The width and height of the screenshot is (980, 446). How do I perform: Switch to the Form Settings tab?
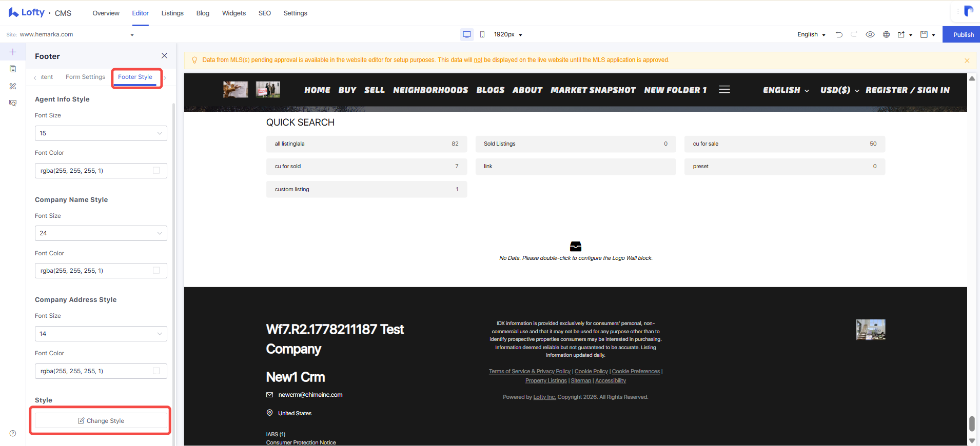(x=85, y=77)
